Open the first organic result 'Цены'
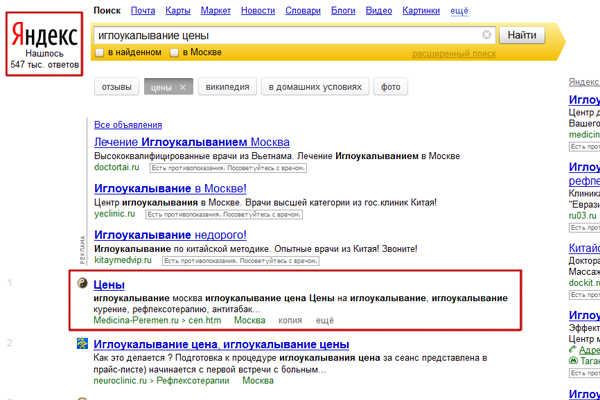The image size is (600, 400). 109,285
